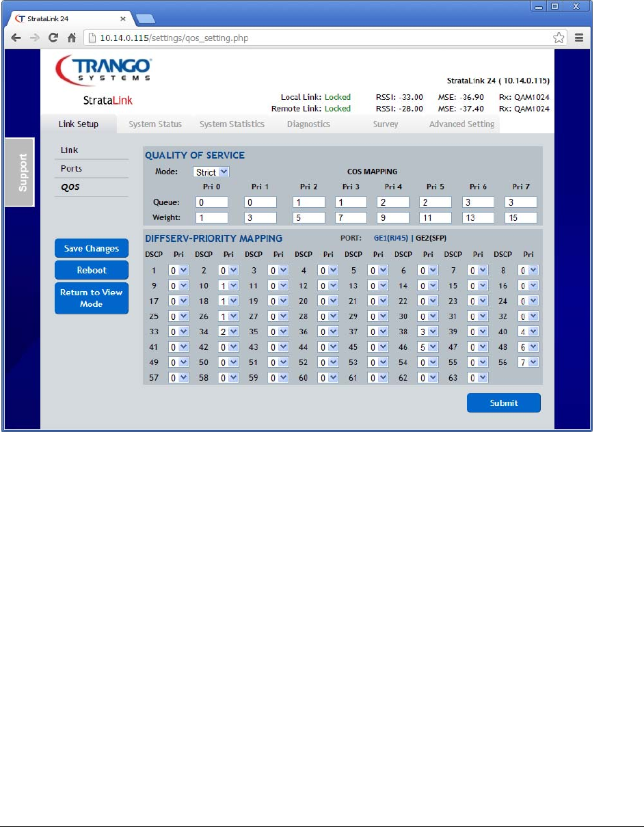Open the priority dropdown for DSCP 57
Viewport: 644px width, 827px height.
pyautogui.click(x=178, y=377)
